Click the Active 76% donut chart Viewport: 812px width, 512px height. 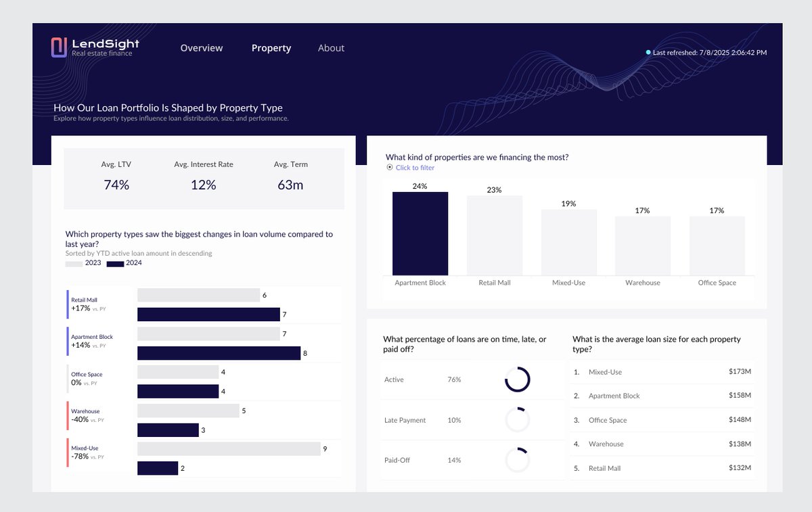[518, 379]
